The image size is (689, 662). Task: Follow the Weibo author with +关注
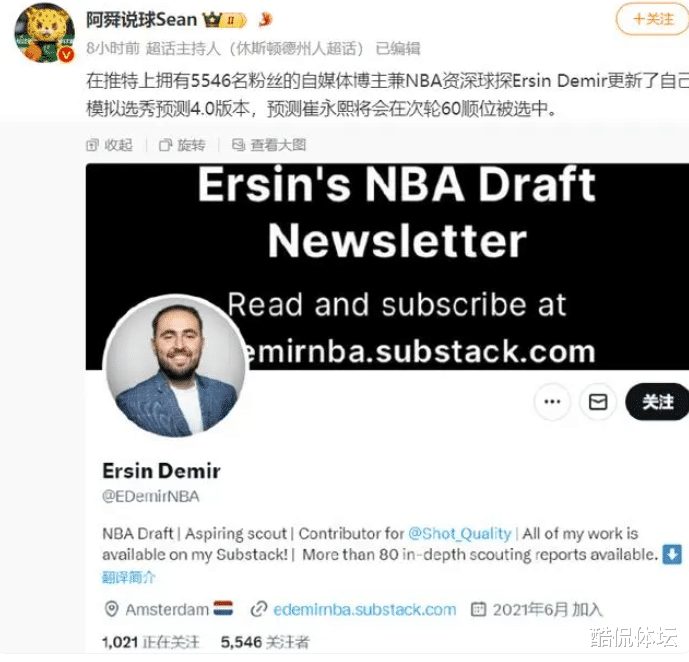(x=653, y=19)
